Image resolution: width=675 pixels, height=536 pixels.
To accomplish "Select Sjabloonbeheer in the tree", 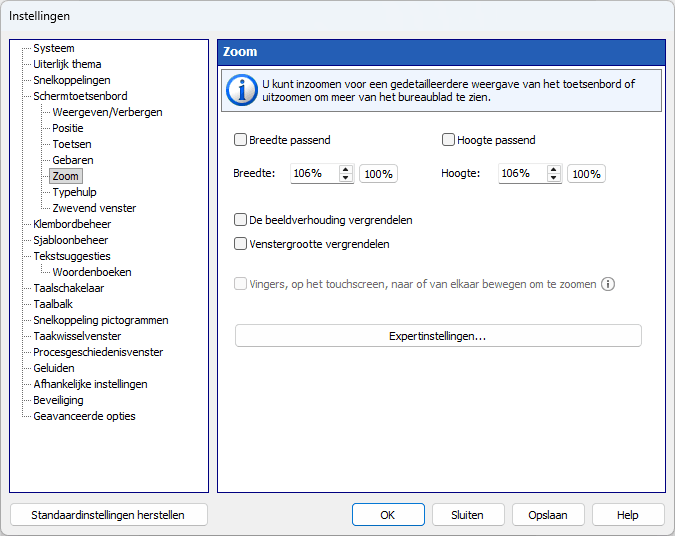I will tap(71, 240).
